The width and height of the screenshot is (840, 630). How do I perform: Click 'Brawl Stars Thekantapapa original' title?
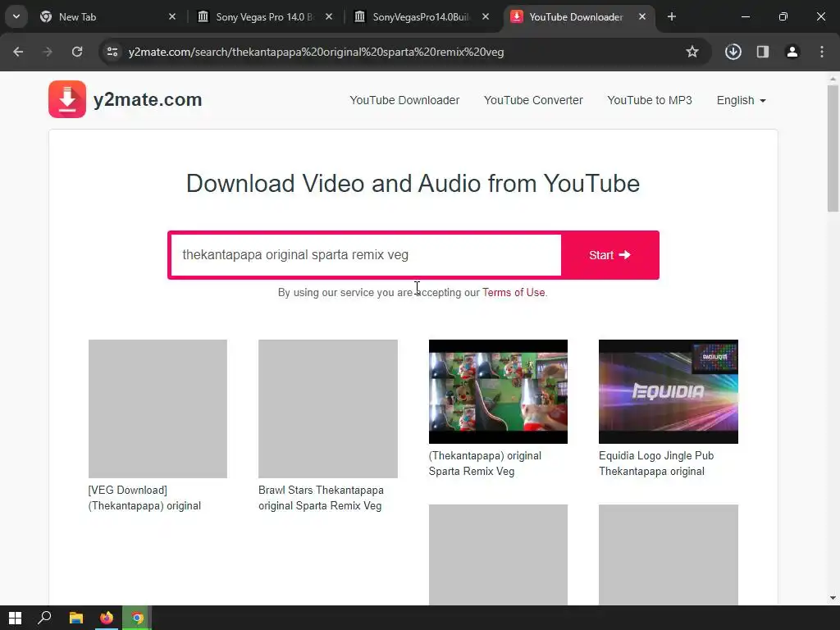coord(321,498)
